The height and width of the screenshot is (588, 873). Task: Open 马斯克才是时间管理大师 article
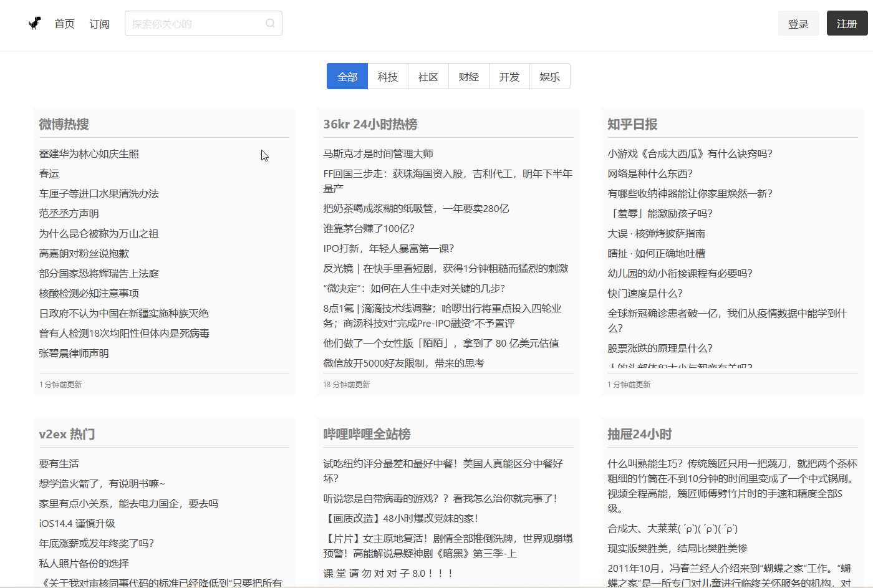click(379, 154)
